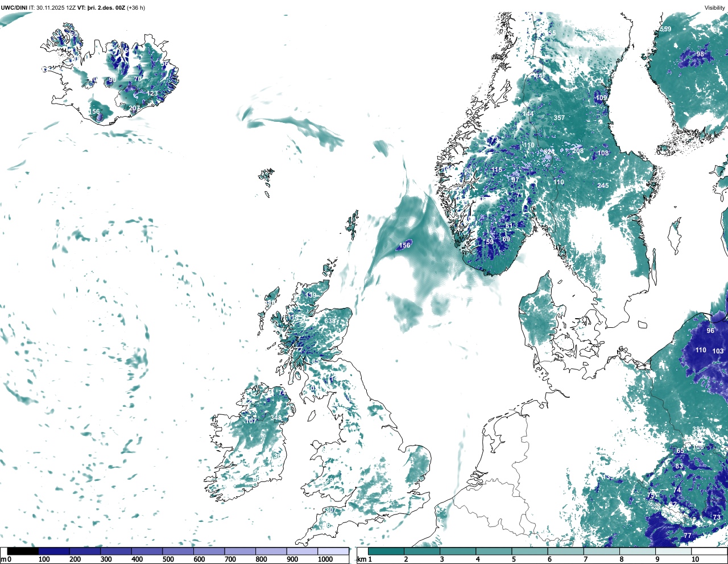Screen dimensions: 728x564
Task: Click the '77' value at bottom right
Action: pos(688,536)
